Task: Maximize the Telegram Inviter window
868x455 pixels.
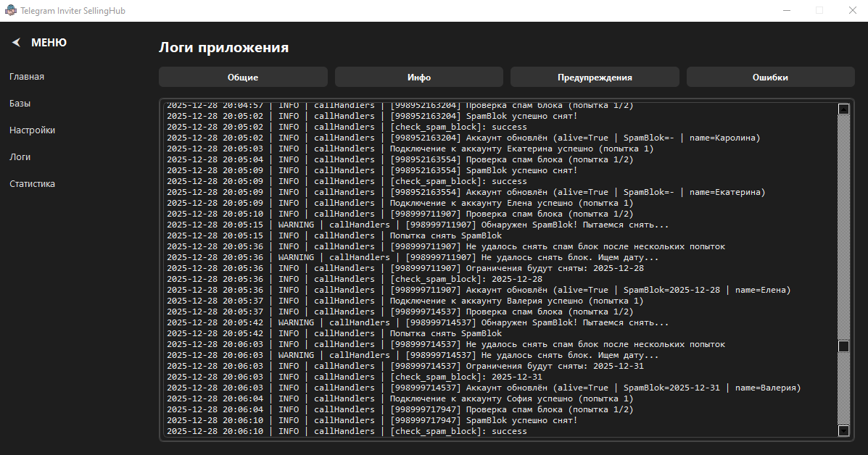Action: [819, 11]
